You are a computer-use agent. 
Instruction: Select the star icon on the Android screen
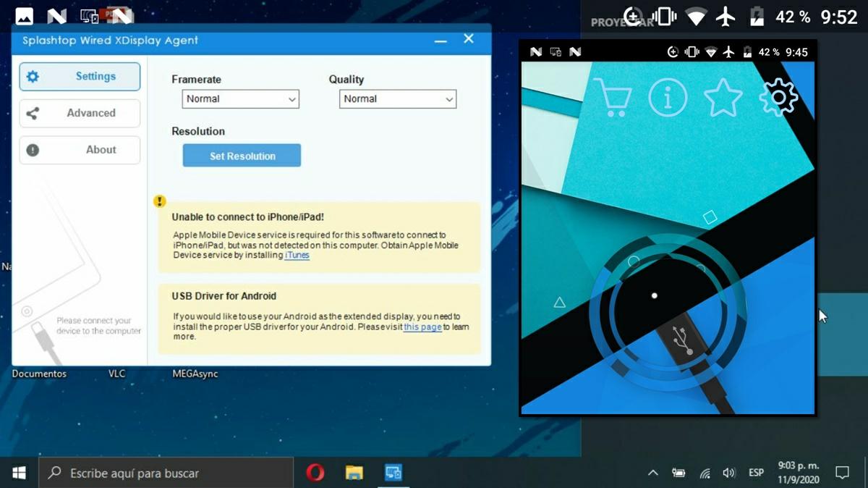(x=723, y=96)
